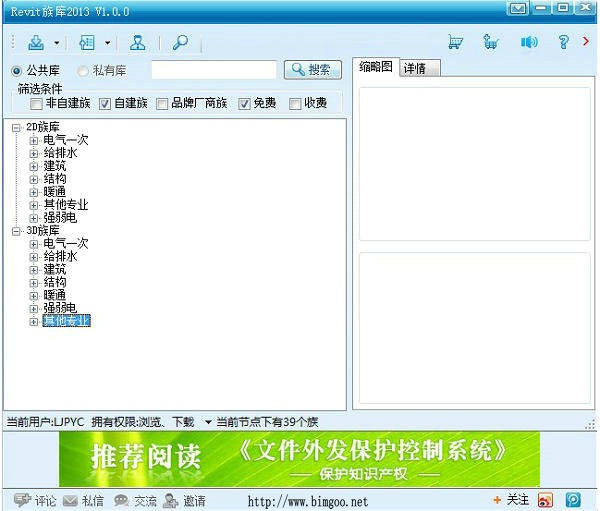This screenshot has height=511, width=600.
Task: Click the speaker announcement icon
Action: [529, 43]
